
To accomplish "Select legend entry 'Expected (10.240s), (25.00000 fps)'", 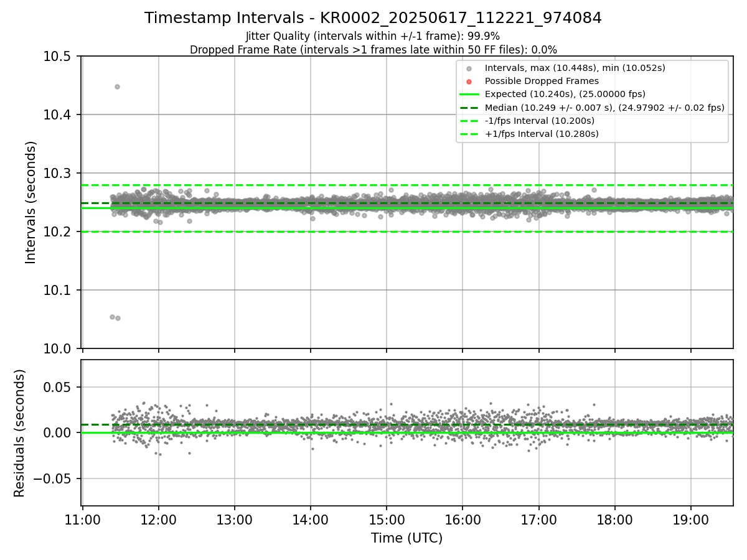I will click(565, 94).
